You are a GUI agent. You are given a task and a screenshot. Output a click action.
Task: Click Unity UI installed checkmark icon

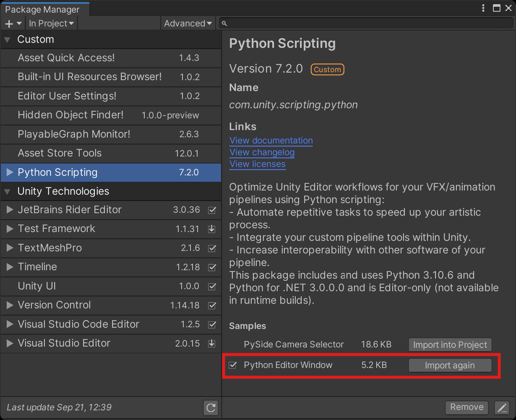pos(212,286)
